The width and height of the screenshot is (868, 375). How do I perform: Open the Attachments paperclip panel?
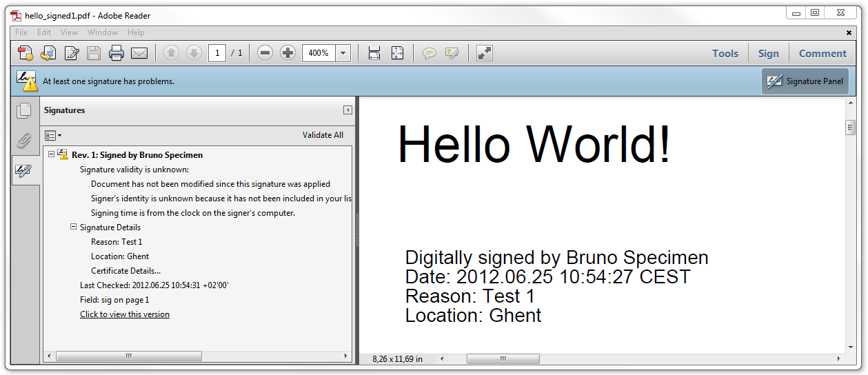(24, 141)
